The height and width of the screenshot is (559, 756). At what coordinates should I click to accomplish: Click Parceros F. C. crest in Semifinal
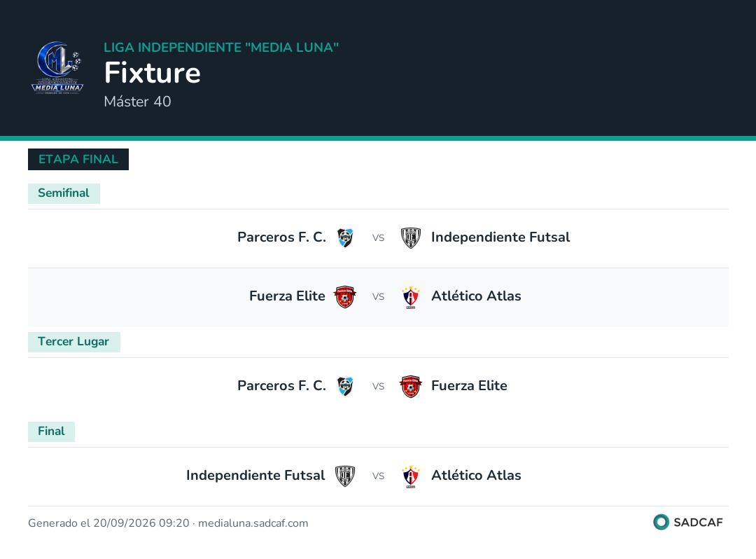click(345, 237)
